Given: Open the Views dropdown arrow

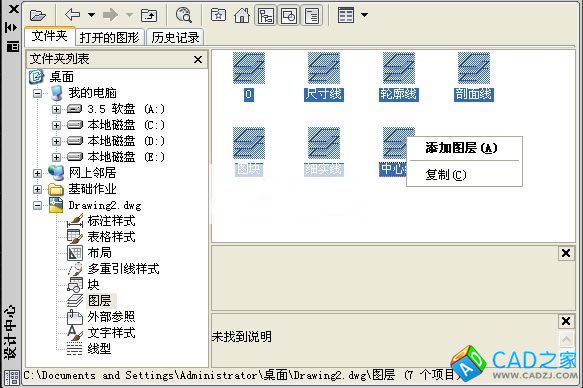Looking at the screenshot, I should (x=364, y=15).
